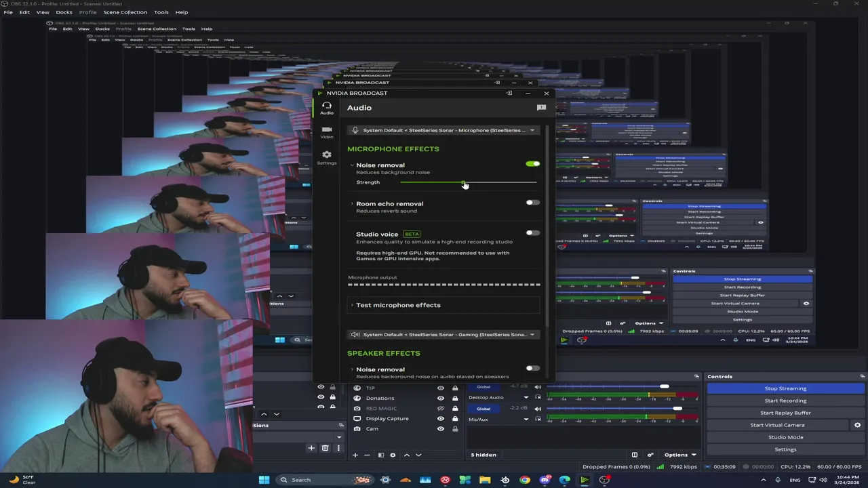This screenshot has width=868, height=488.
Task: Open Help menu in top OBS menu bar
Action: (182, 12)
